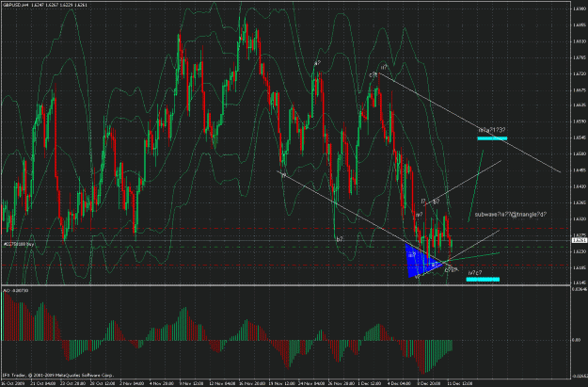The image size is (588, 387).
Task: Click the IFX Trader MetaQuotes copyright text
Action: click(x=57, y=375)
